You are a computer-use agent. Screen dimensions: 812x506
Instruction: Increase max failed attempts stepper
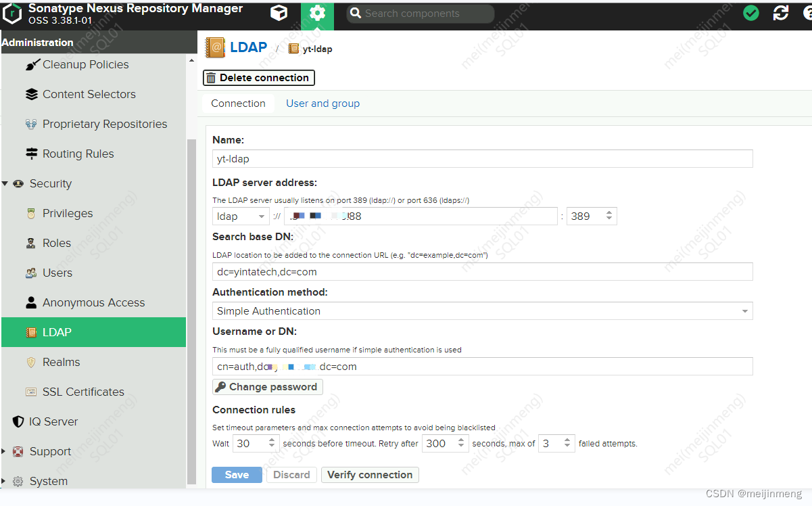tap(568, 440)
